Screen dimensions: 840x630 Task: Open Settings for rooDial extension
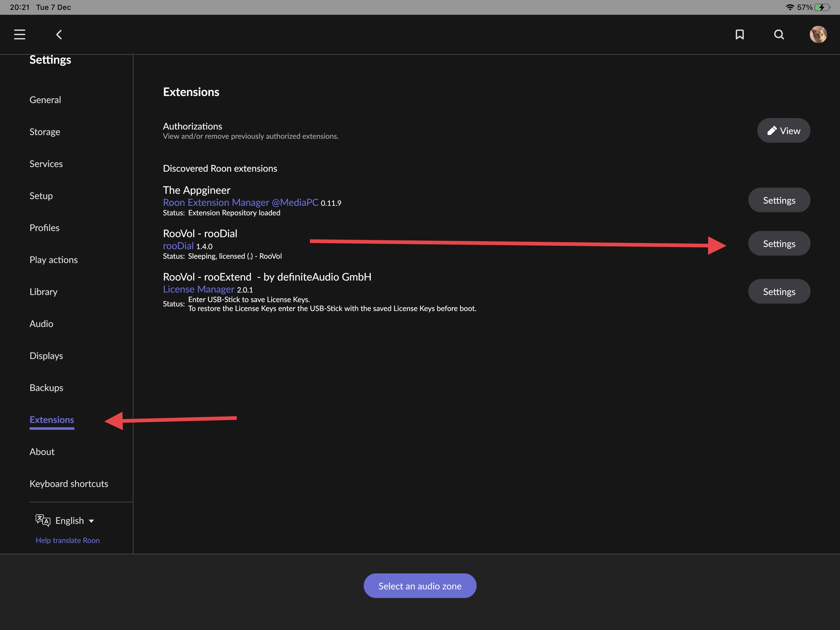[779, 243]
